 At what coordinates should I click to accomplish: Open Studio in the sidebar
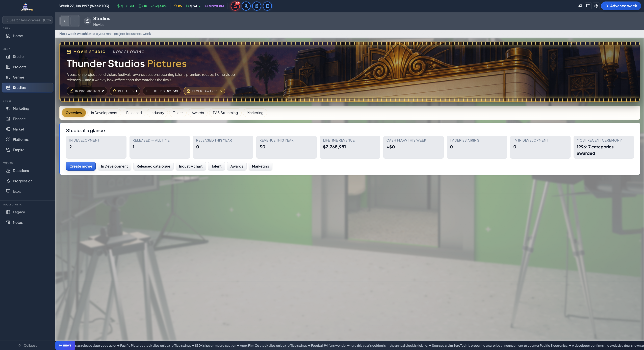pos(28,57)
